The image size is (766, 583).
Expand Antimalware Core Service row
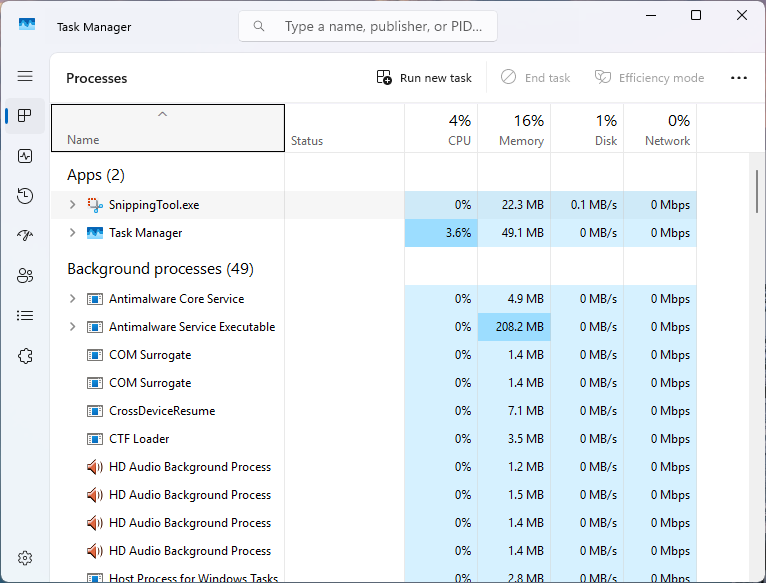click(x=72, y=299)
